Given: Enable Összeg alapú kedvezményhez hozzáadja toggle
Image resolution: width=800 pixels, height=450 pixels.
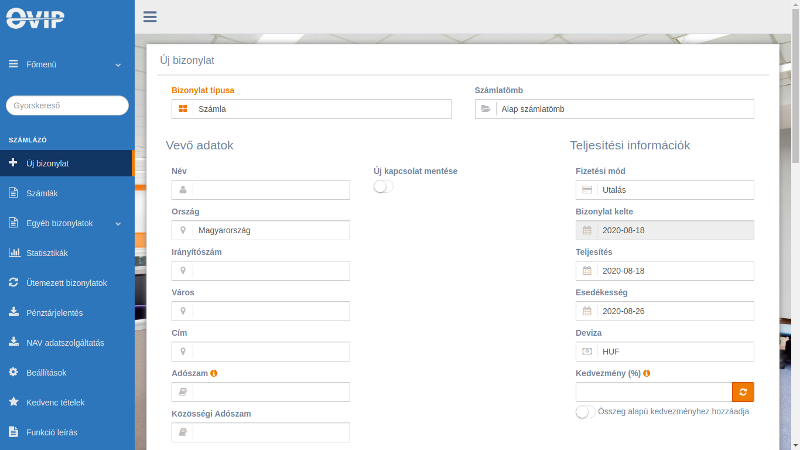Looking at the screenshot, I should point(585,412).
